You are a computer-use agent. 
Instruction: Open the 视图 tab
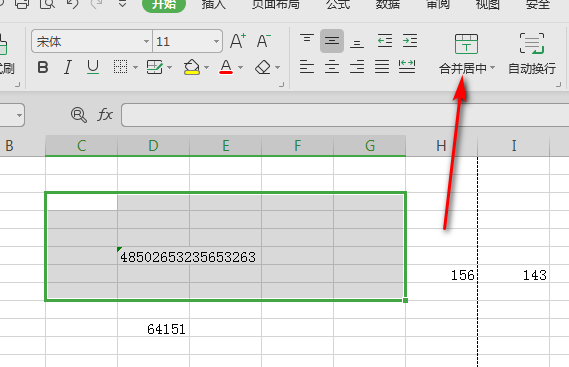pyautogui.click(x=488, y=5)
